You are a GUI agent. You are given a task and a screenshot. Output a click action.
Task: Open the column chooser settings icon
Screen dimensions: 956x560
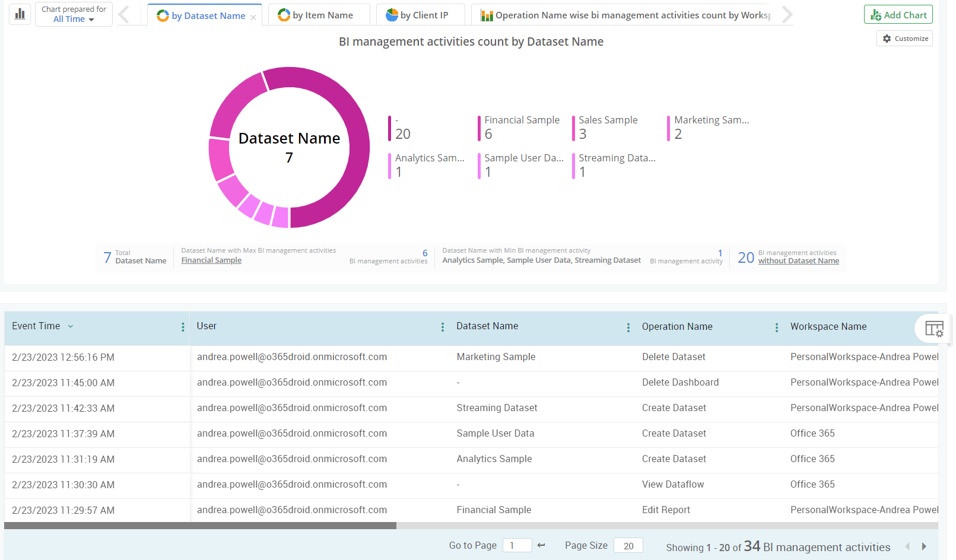pos(934,328)
